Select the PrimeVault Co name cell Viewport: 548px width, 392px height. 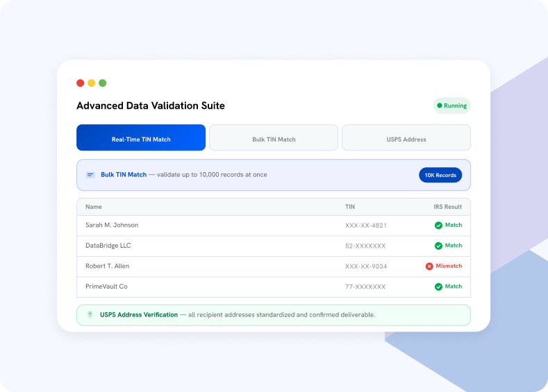pyautogui.click(x=106, y=287)
